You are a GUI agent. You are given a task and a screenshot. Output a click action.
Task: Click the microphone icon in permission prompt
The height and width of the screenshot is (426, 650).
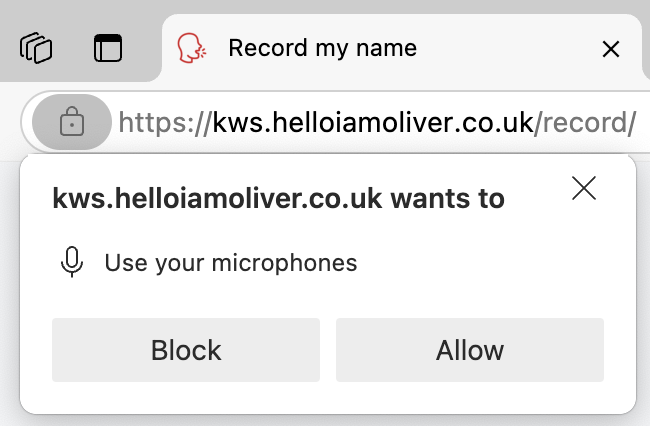coord(72,263)
